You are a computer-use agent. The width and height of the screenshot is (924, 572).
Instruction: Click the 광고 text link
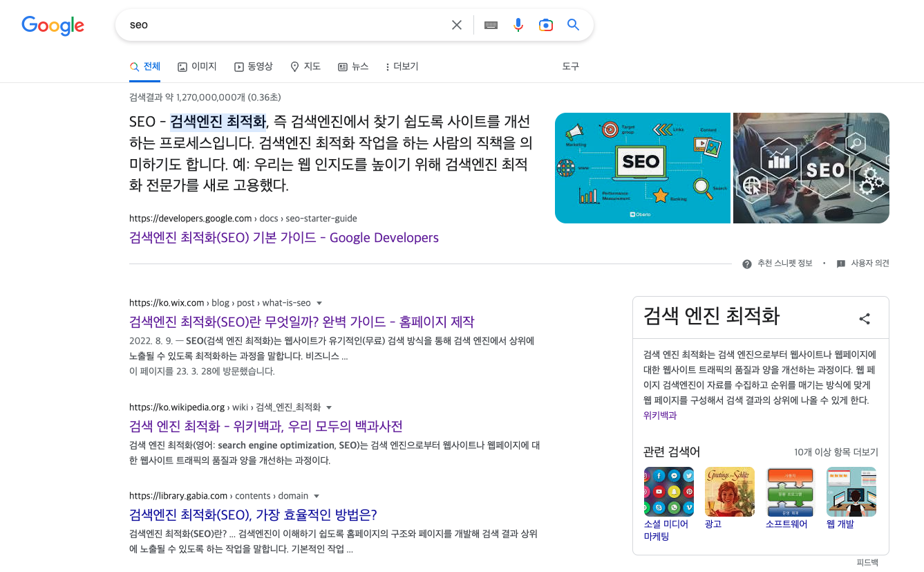[x=713, y=524]
